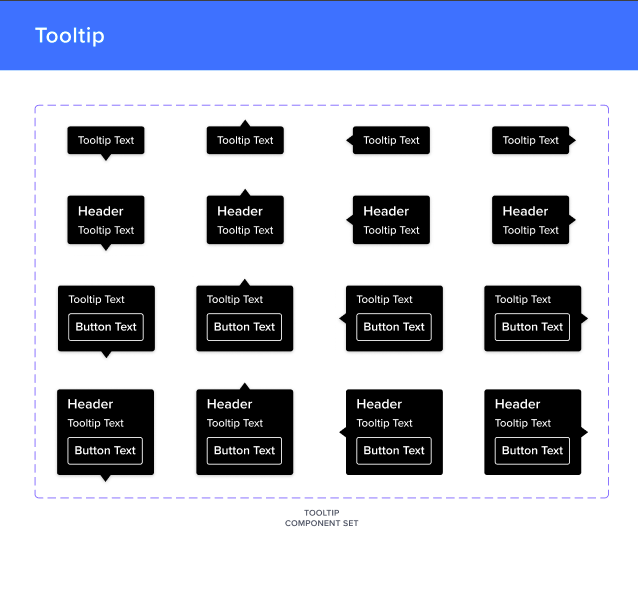Select the simple Tooltip Text with top arrow
The image size is (638, 608).
[245, 140]
